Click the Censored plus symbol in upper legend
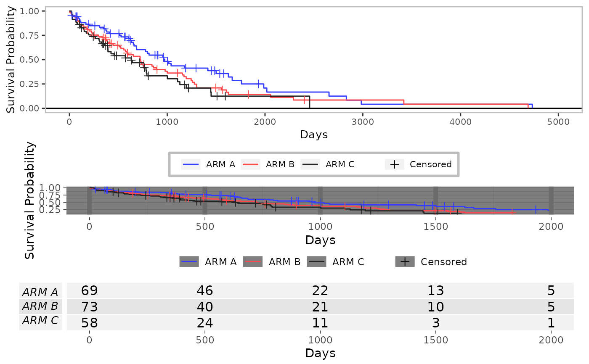Viewport: 589px width, 364px height. (395, 164)
